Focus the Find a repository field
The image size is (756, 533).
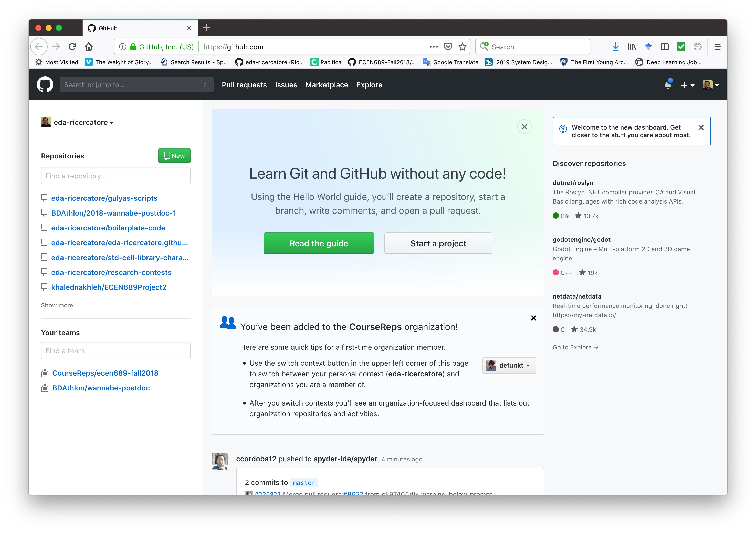click(x=115, y=175)
